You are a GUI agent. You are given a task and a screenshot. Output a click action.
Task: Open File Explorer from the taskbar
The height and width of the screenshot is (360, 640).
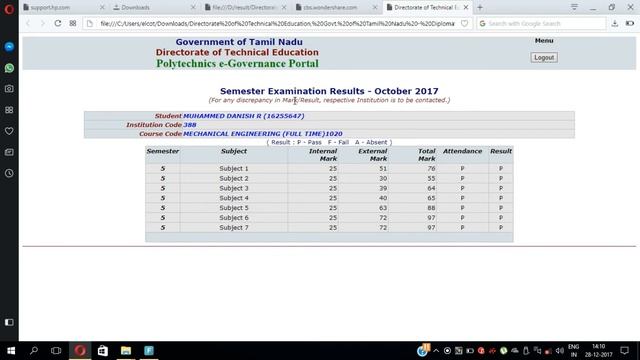click(x=126, y=351)
